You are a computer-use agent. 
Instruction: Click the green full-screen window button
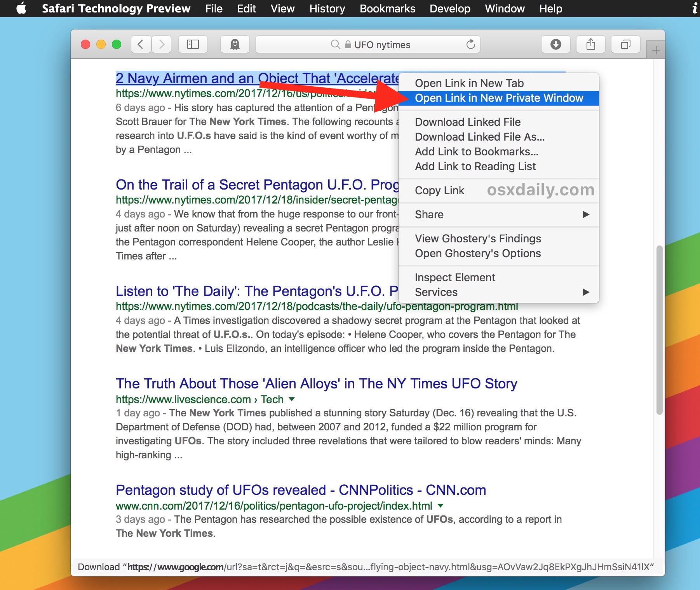(117, 44)
